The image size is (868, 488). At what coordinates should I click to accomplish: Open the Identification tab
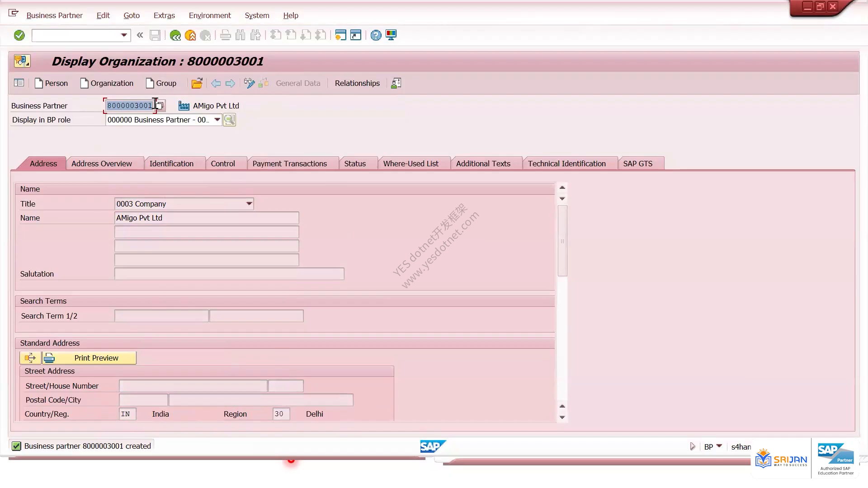point(171,164)
